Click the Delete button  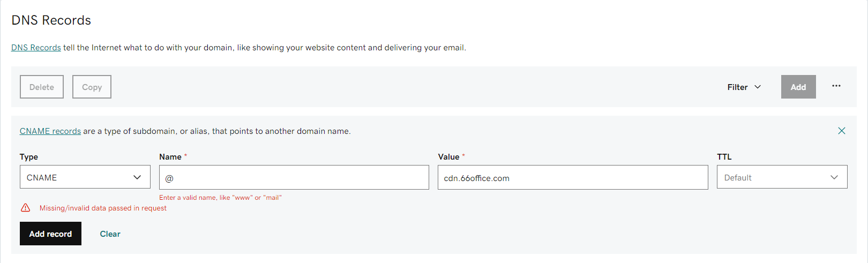point(42,87)
